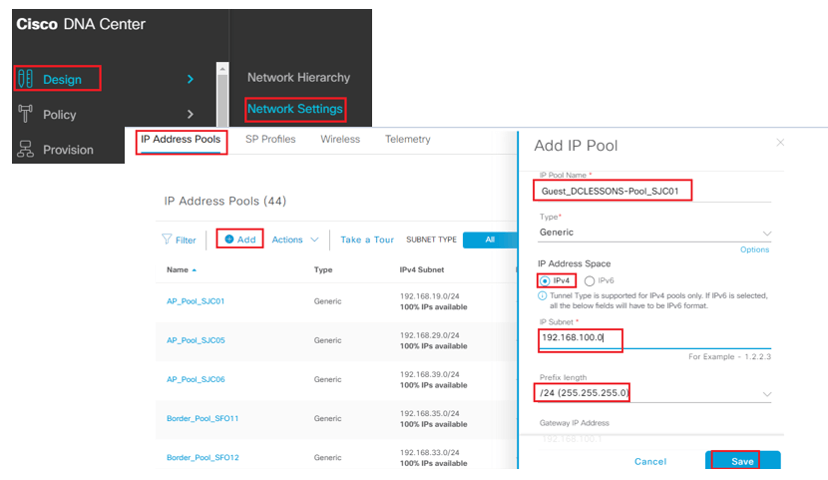Click the IP Subnet input field
Viewport: 828px width, 480px height.
click(x=654, y=338)
